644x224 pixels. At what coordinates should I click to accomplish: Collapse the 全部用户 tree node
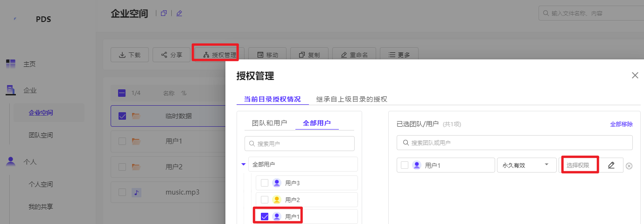pos(243,164)
